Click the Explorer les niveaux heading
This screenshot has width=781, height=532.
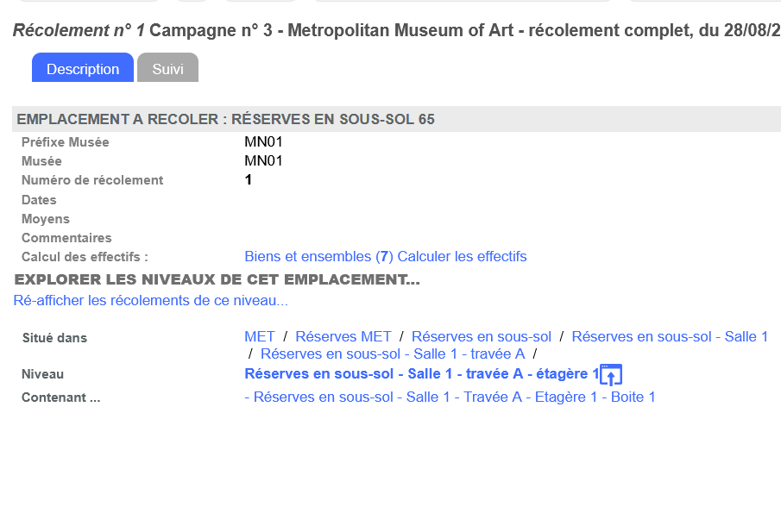217,280
